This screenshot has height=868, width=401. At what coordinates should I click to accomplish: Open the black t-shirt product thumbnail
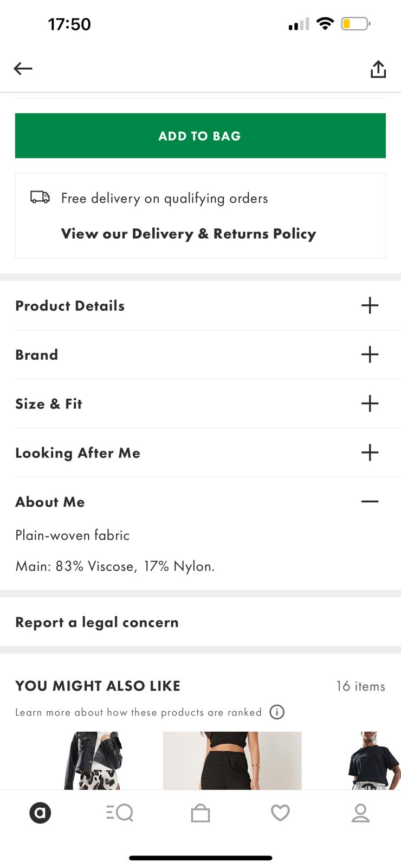pyautogui.click(x=374, y=760)
